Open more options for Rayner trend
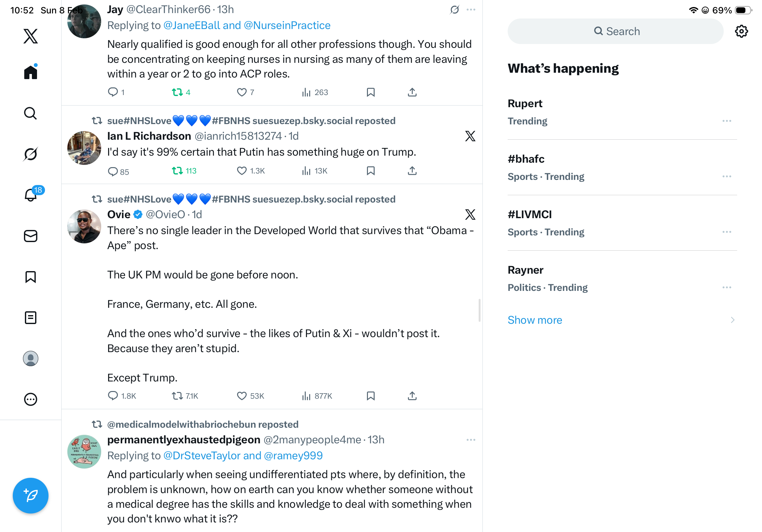Image resolution: width=762 pixels, height=532 pixels. point(727,288)
